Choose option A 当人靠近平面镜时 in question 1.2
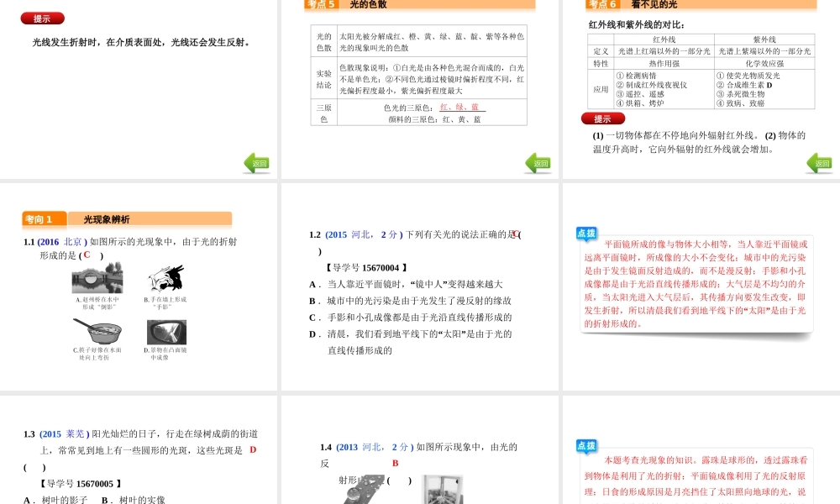840x504 pixels. tap(406, 285)
